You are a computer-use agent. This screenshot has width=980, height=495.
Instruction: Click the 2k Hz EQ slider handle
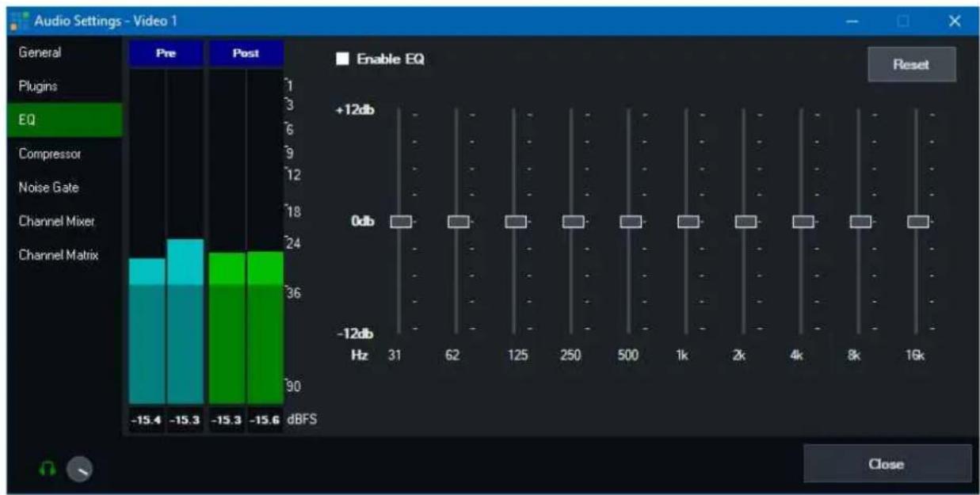(745, 222)
